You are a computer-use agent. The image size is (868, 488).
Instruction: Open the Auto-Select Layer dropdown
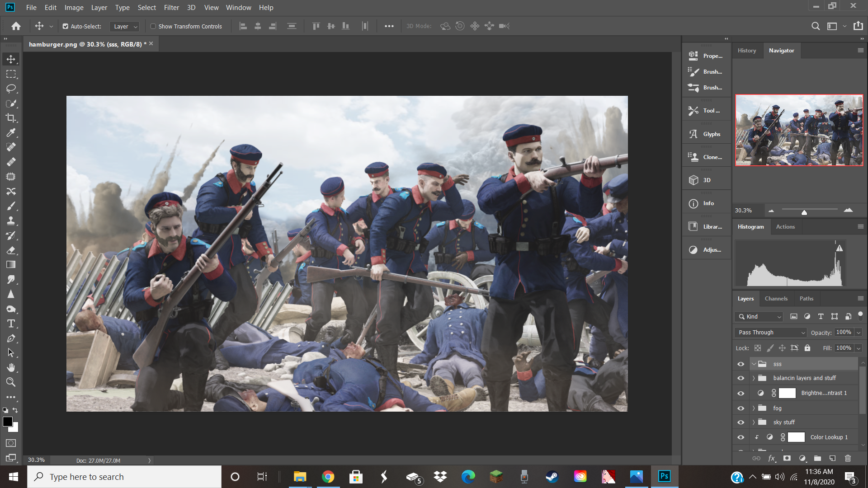tap(124, 26)
